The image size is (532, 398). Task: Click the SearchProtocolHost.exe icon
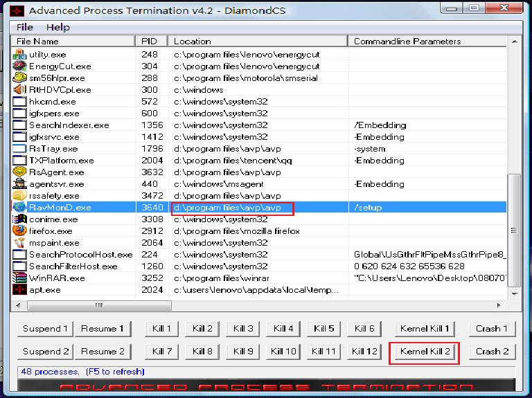(x=19, y=255)
